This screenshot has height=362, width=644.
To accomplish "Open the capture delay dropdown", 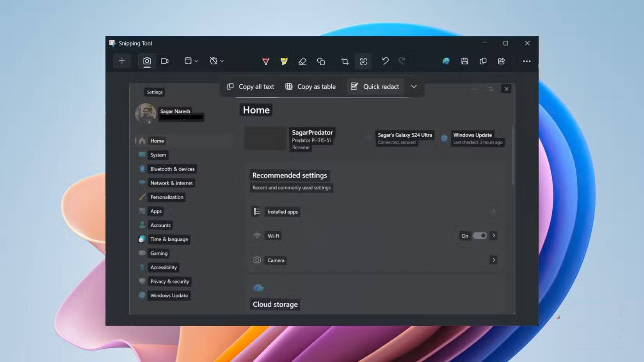I will (x=216, y=61).
